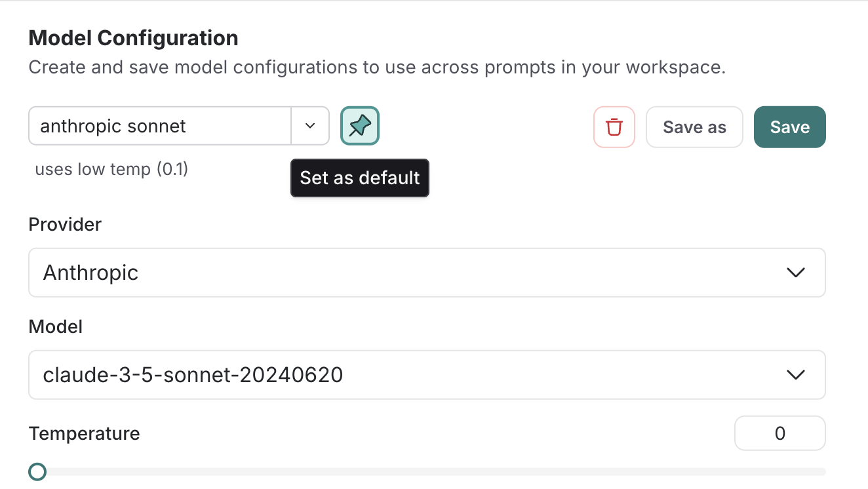The width and height of the screenshot is (868, 489).
Task: Click the Temperature value input showing 0
Action: pos(779,433)
